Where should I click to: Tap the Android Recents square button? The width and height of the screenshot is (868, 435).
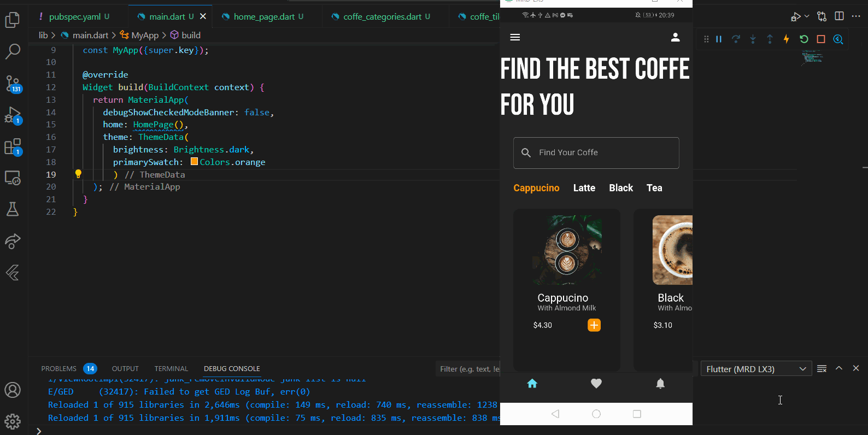(x=637, y=414)
